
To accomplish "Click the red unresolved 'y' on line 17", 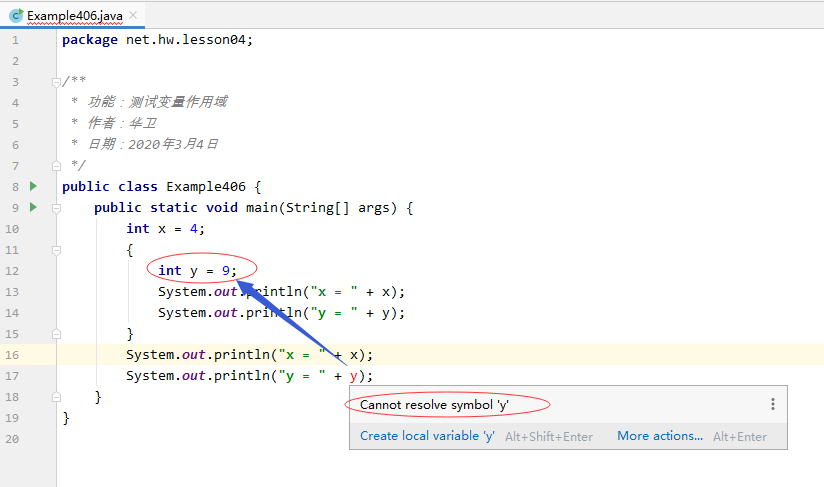I will click(354, 376).
